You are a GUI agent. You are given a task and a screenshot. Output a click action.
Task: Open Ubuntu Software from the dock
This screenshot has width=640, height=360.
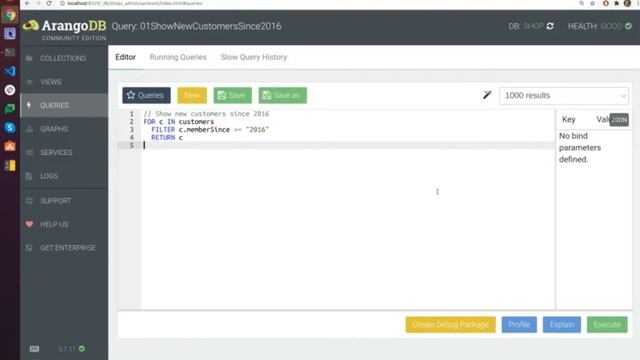10,146
